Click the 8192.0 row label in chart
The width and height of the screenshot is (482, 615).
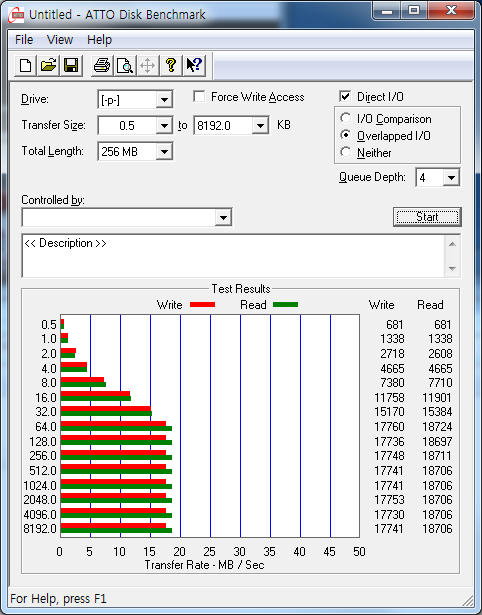pyautogui.click(x=40, y=529)
